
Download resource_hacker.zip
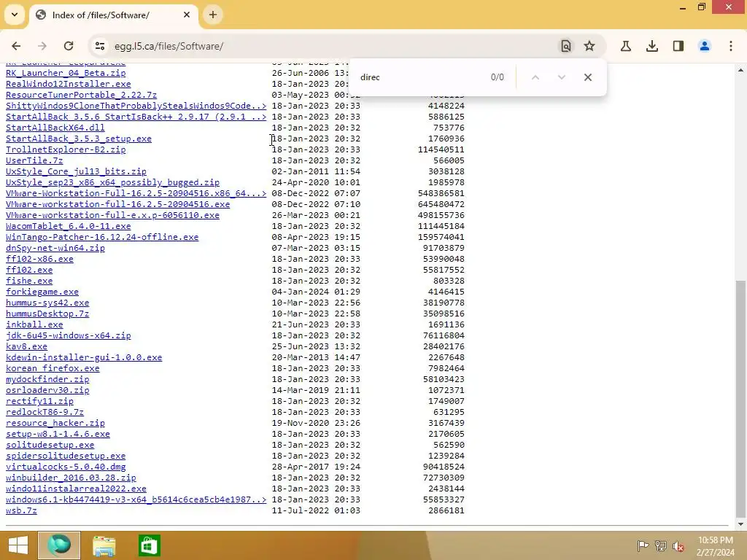pyautogui.click(x=55, y=424)
